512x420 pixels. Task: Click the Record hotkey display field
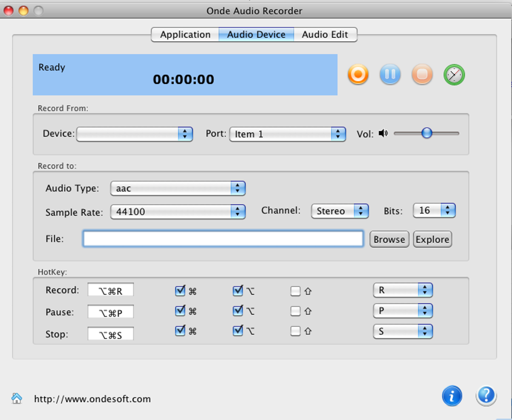pos(111,290)
